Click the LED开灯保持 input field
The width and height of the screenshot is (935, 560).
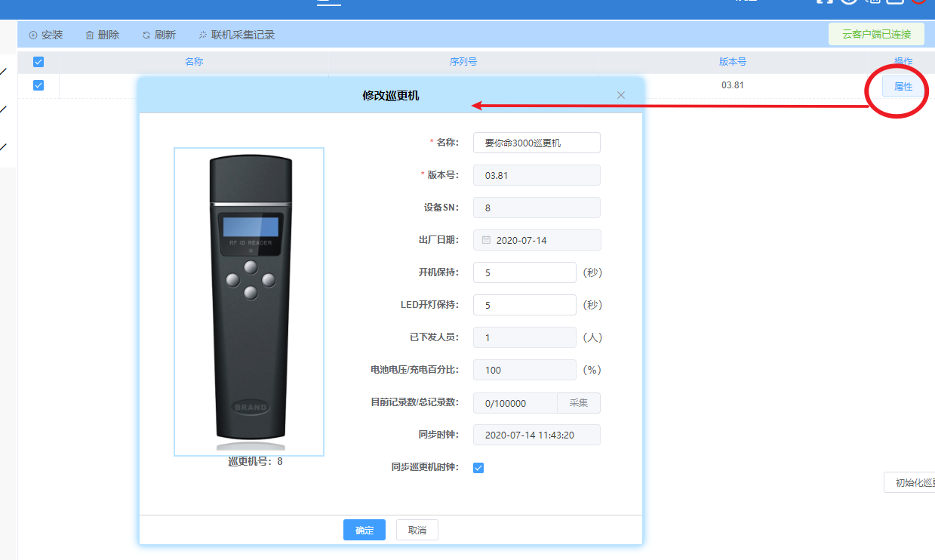(x=524, y=305)
